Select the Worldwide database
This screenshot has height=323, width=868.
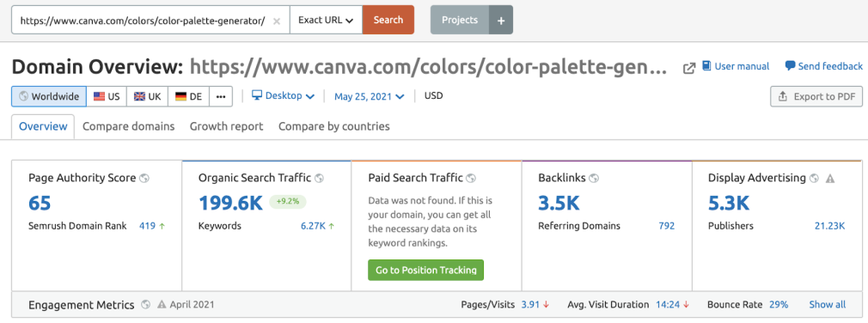coord(49,96)
